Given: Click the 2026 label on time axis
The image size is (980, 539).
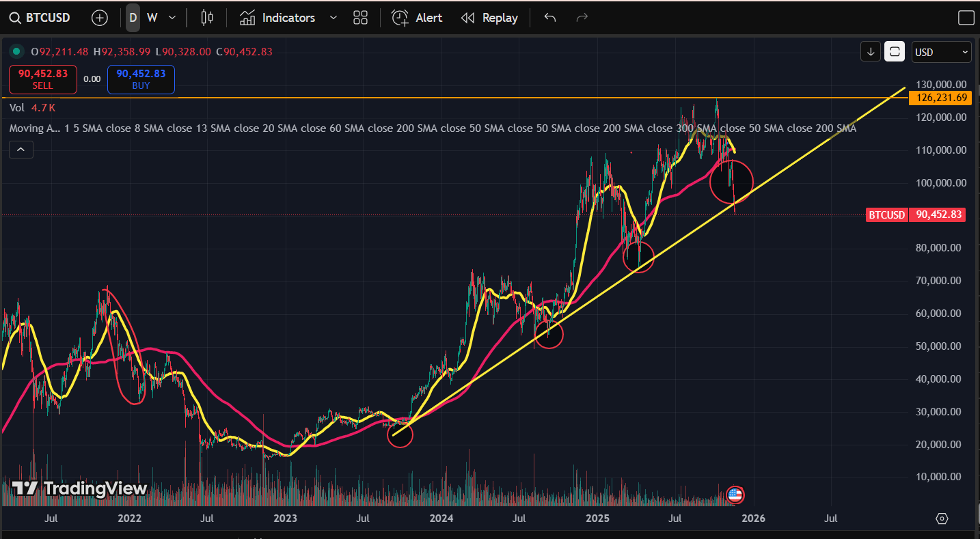Looking at the screenshot, I should tap(753, 519).
